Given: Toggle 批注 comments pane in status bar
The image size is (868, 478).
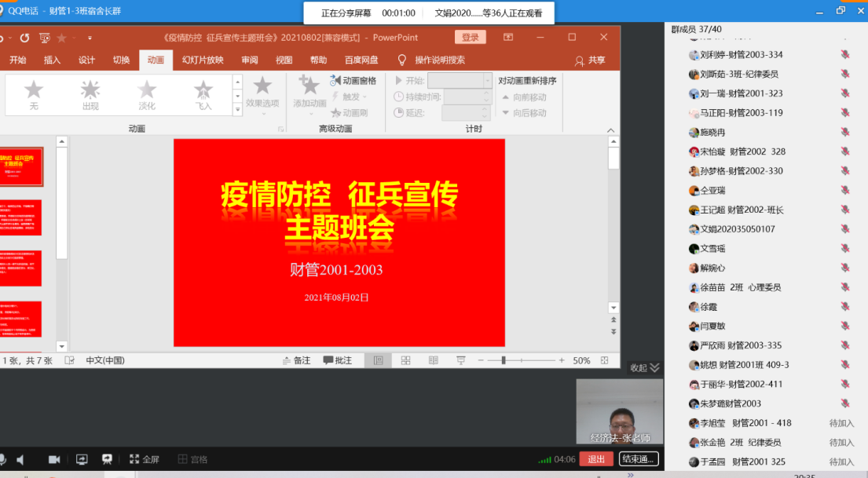Looking at the screenshot, I should [x=338, y=360].
